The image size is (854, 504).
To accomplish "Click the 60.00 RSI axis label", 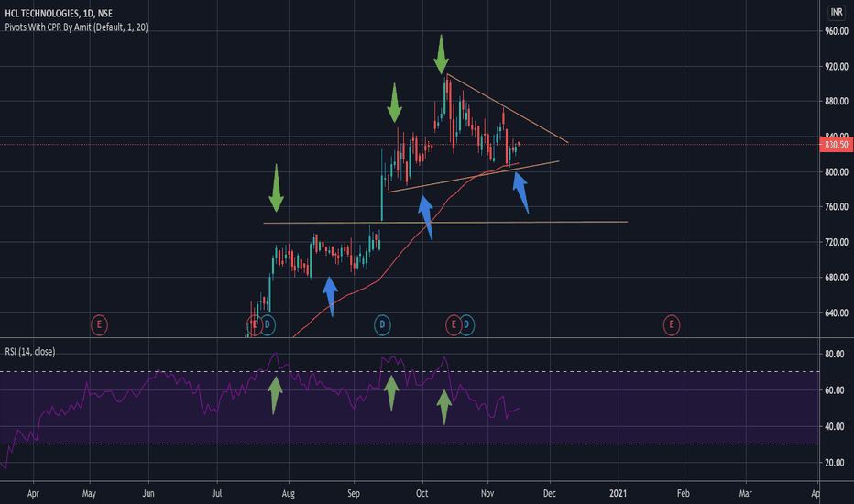I will click(835, 390).
